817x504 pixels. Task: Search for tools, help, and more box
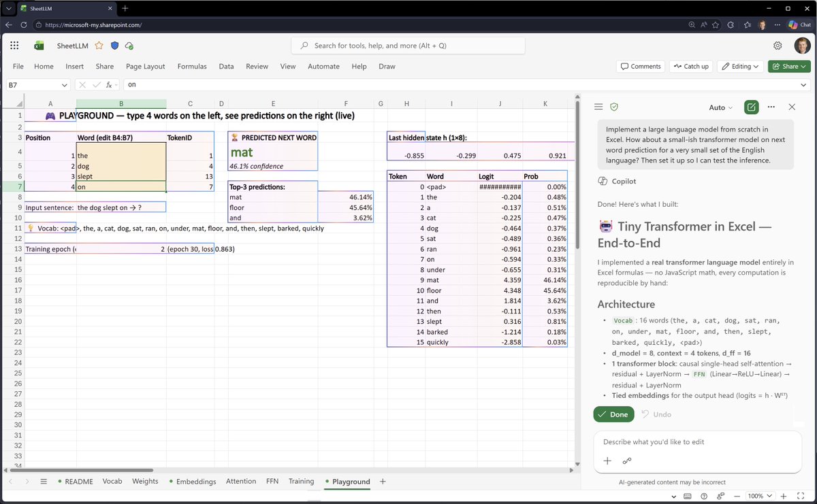408,46
